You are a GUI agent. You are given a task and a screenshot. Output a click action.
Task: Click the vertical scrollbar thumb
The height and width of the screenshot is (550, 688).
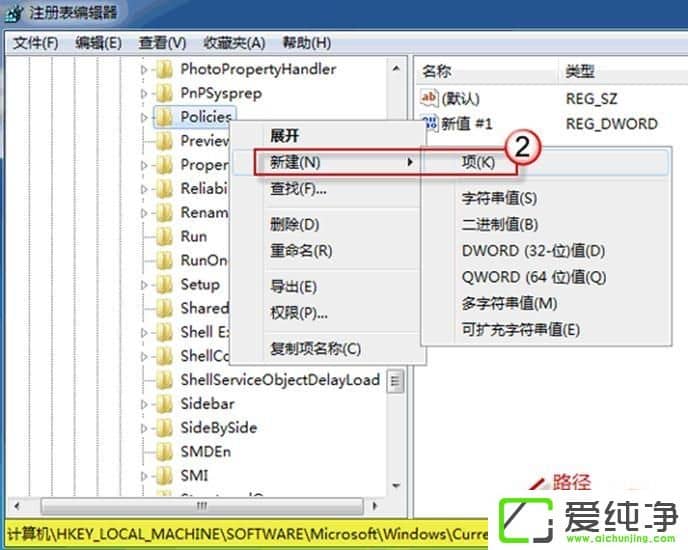[396, 381]
